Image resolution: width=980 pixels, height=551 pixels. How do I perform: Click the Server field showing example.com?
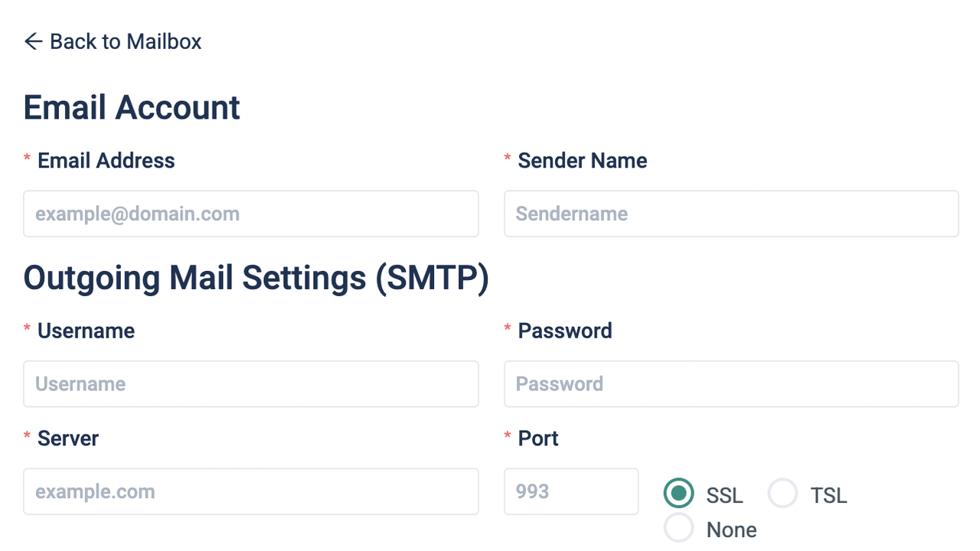251,491
